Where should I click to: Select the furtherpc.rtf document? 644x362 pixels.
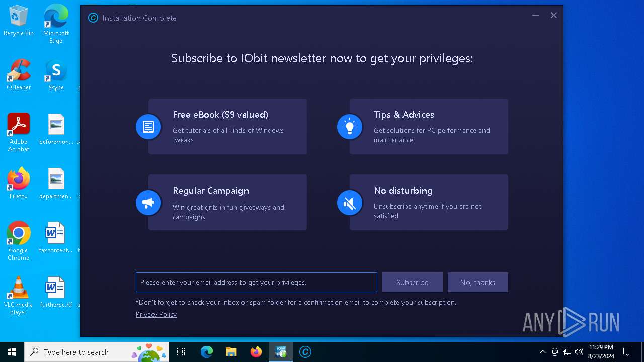point(56,293)
